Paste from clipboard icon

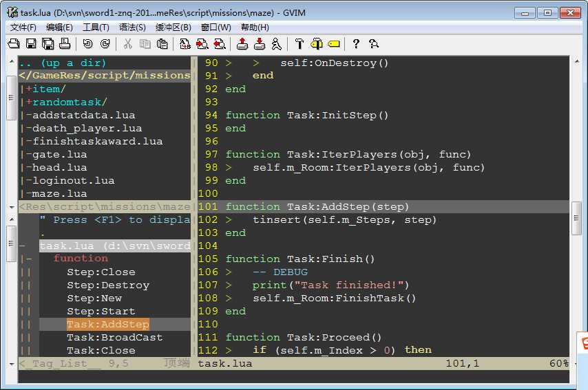(x=162, y=44)
